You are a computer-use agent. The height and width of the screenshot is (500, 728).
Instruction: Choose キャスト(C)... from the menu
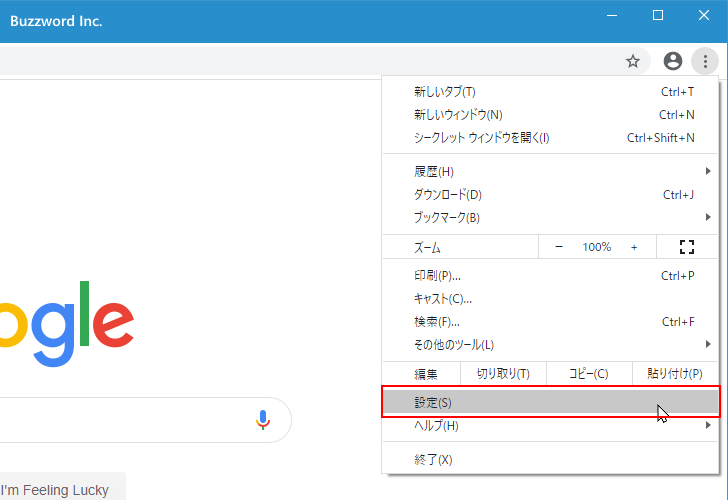click(x=550, y=299)
